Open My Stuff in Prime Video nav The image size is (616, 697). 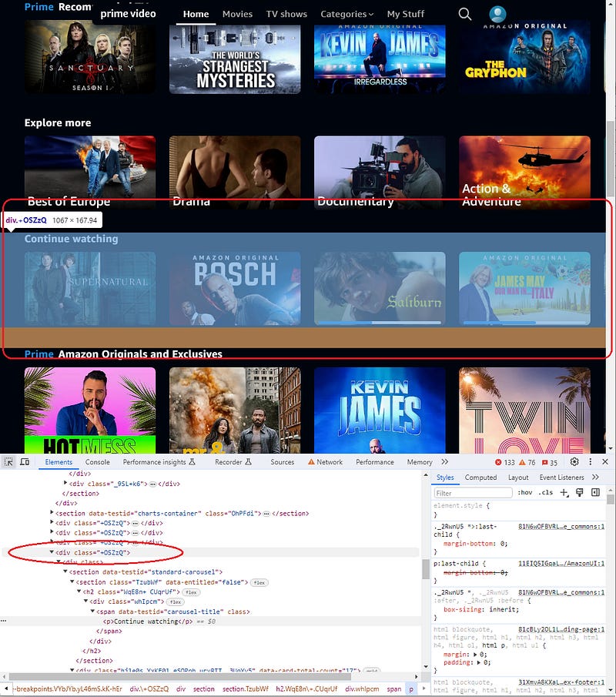point(405,14)
